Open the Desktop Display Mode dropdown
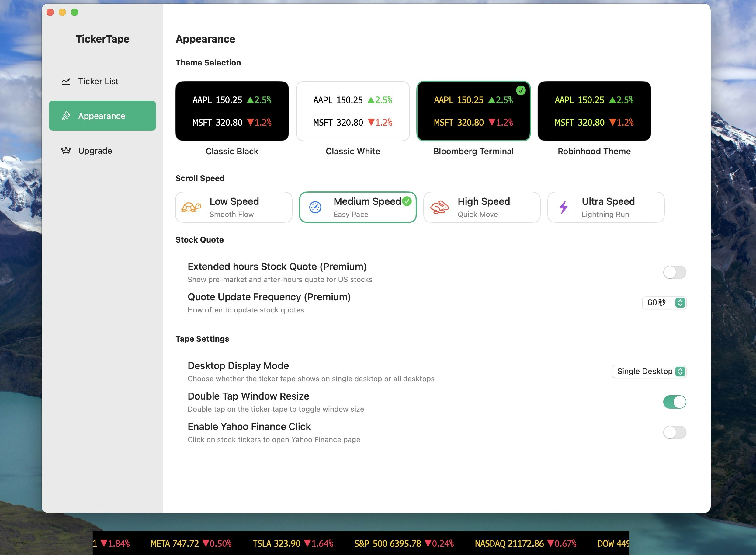This screenshot has height=555, width=756. pos(649,371)
